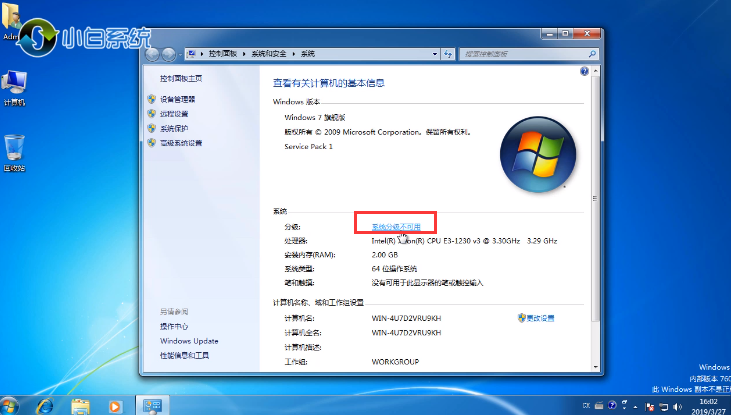
Task: Open the volume speaker tray icon
Action: coord(677,407)
